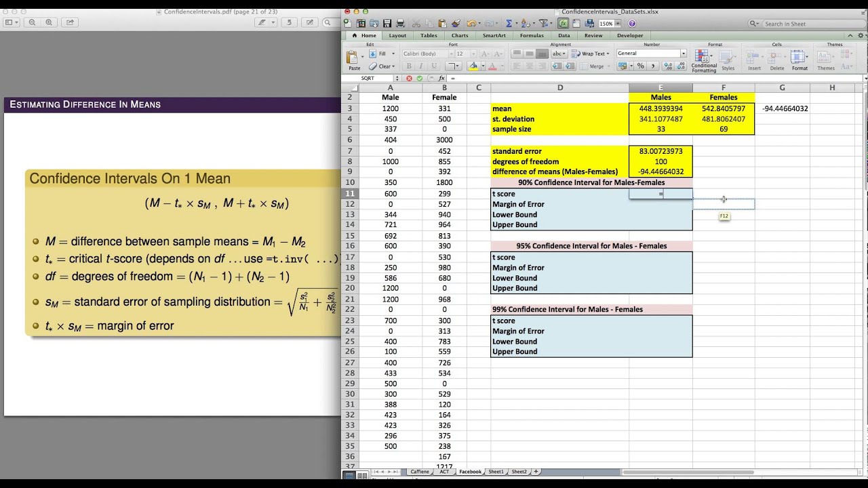The width and height of the screenshot is (868, 488).
Task: Click the Share icon in Preview window
Action: 70,22
